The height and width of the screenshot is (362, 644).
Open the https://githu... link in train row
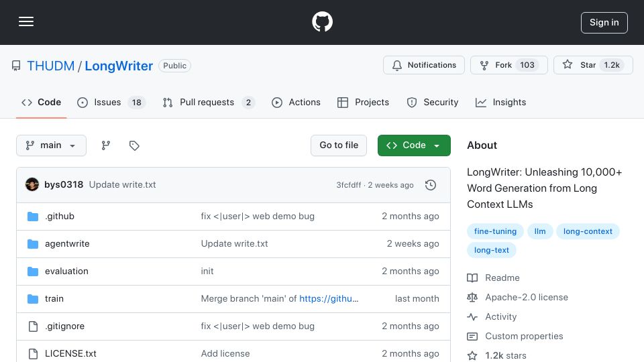tap(329, 299)
